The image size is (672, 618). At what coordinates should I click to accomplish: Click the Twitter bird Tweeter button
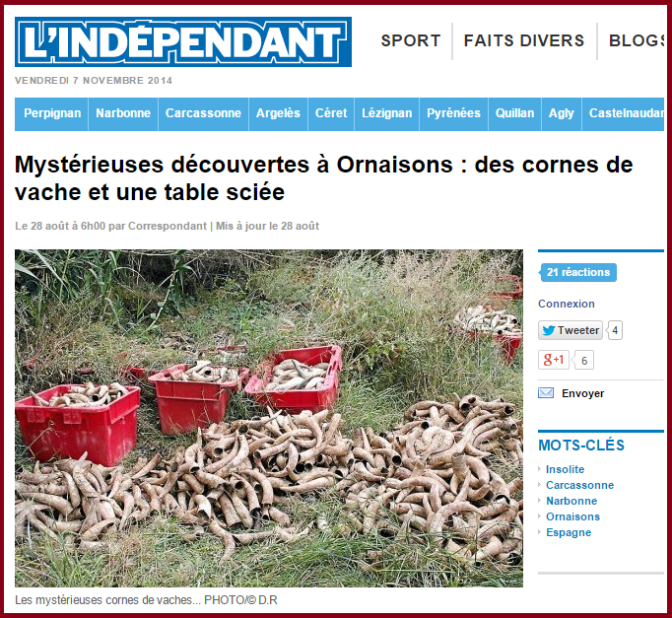[x=571, y=330]
